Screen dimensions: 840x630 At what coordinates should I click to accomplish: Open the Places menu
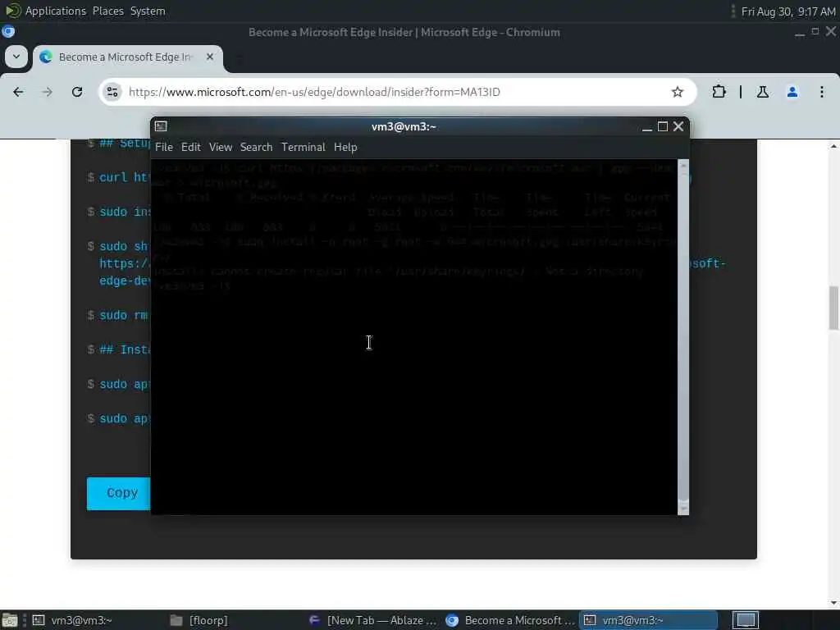107,11
